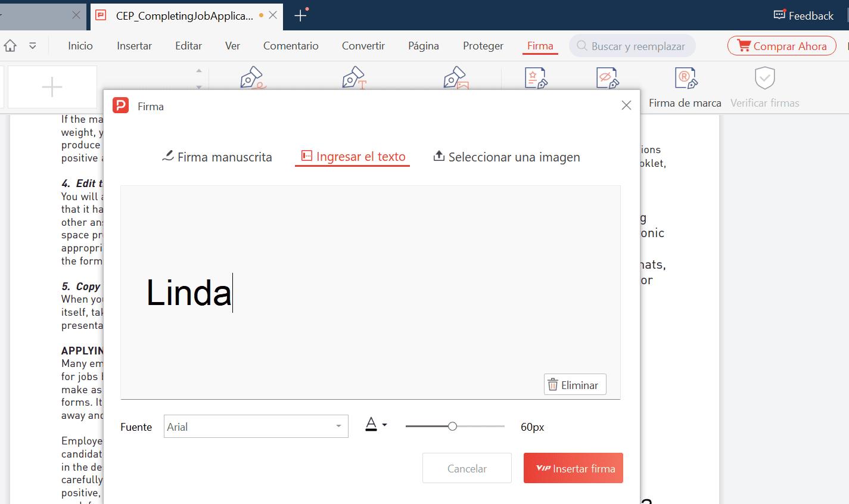Screen dimensions: 849x504
Task: Select the text signature tool
Action: pos(353,77)
